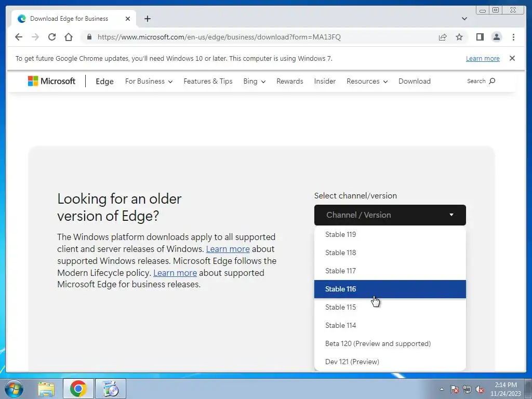Open Learn more about Edge business releases
This screenshot has width=532, height=399.
coord(175,273)
